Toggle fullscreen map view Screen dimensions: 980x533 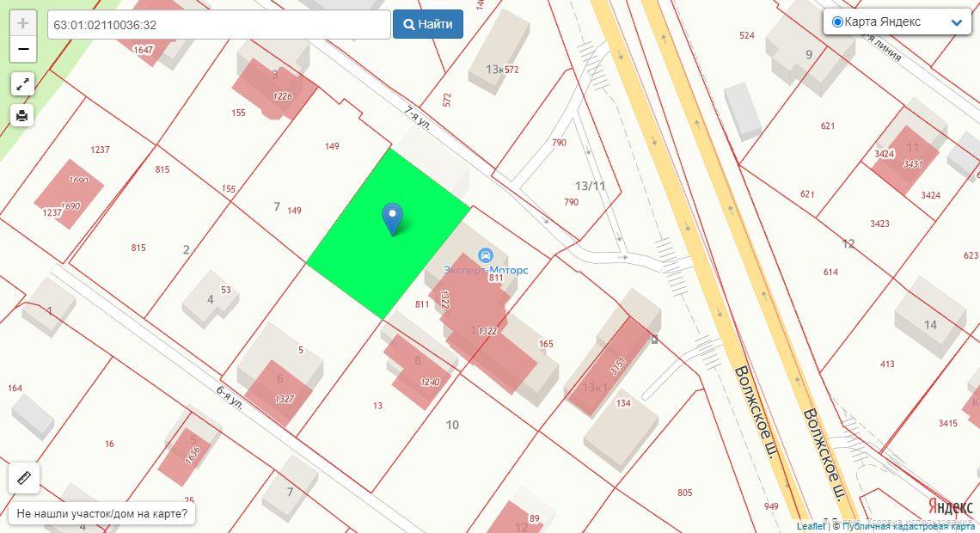point(22,83)
